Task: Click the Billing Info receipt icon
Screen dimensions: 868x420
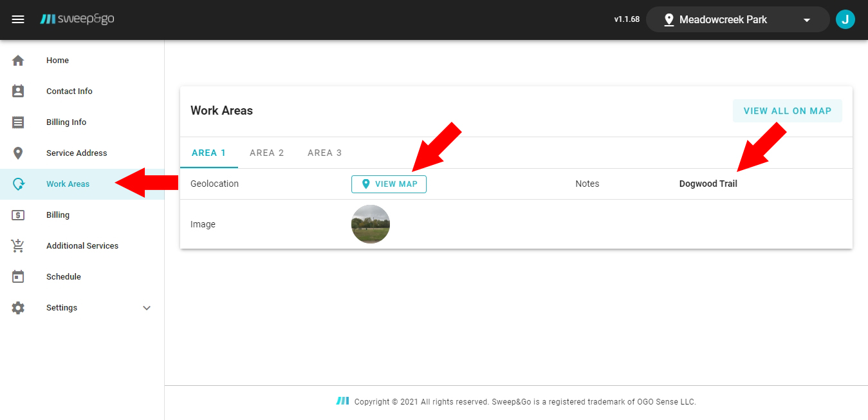Action: 18,122
